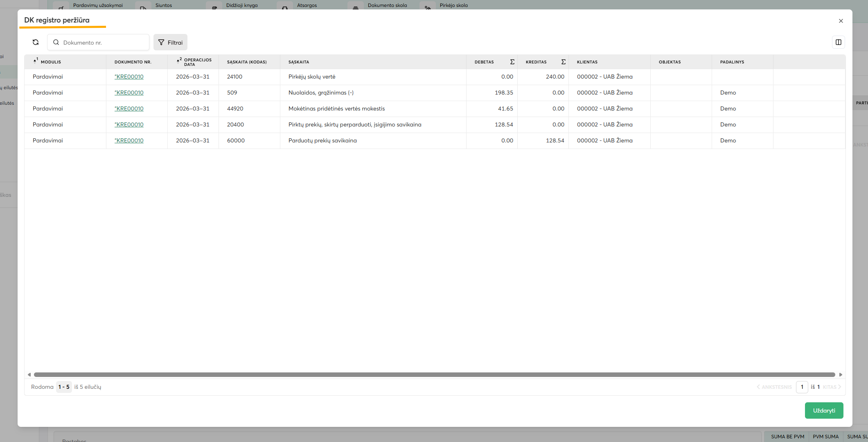Open the Filtrai filter panel
Image resolution: width=868 pixels, height=442 pixels.
pyautogui.click(x=170, y=42)
